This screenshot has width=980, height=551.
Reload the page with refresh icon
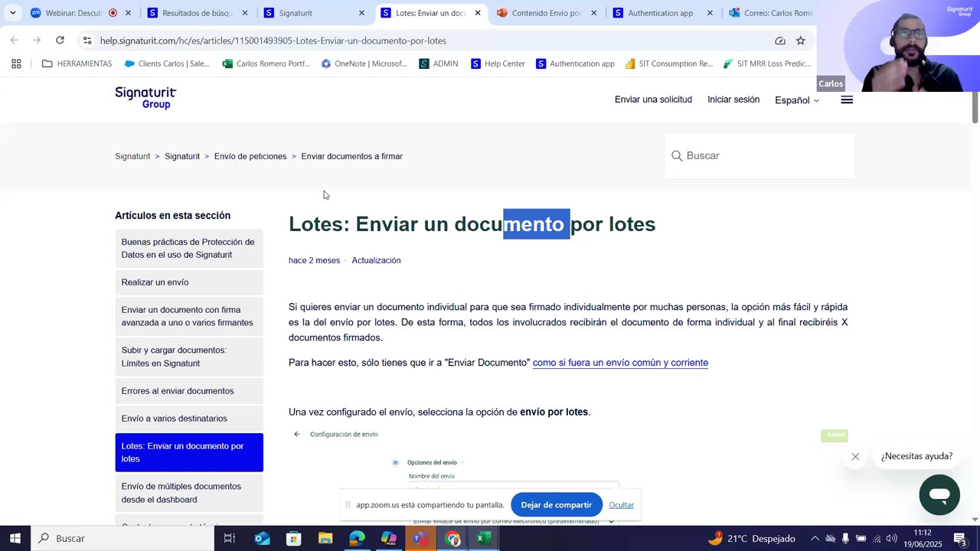coord(60,41)
